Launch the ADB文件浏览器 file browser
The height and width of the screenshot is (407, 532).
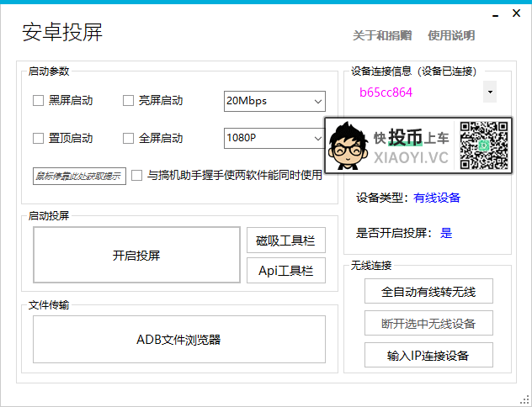[178, 340]
